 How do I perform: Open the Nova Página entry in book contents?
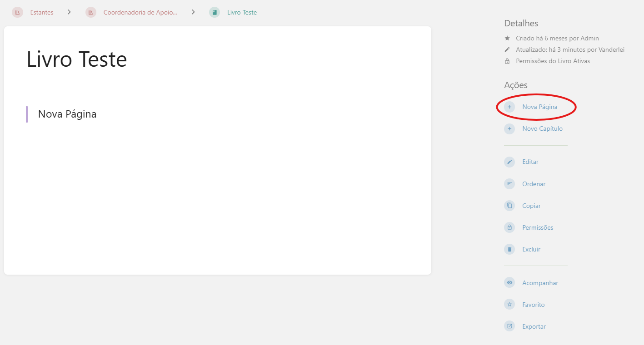click(x=67, y=114)
